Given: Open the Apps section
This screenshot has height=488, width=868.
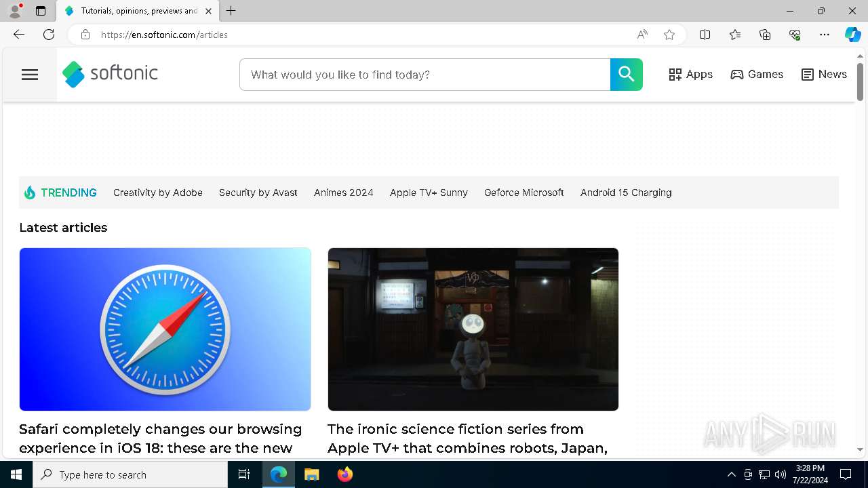Looking at the screenshot, I should (x=690, y=75).
